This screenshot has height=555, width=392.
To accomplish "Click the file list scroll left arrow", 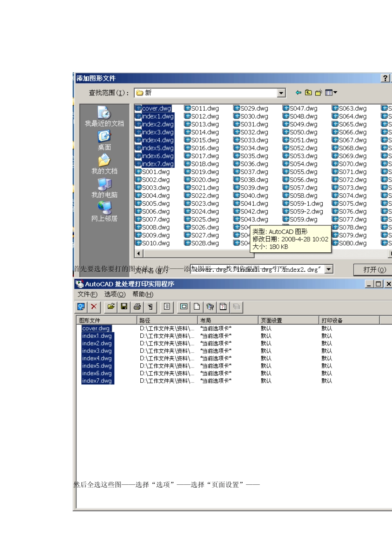I will coord(139,253).
